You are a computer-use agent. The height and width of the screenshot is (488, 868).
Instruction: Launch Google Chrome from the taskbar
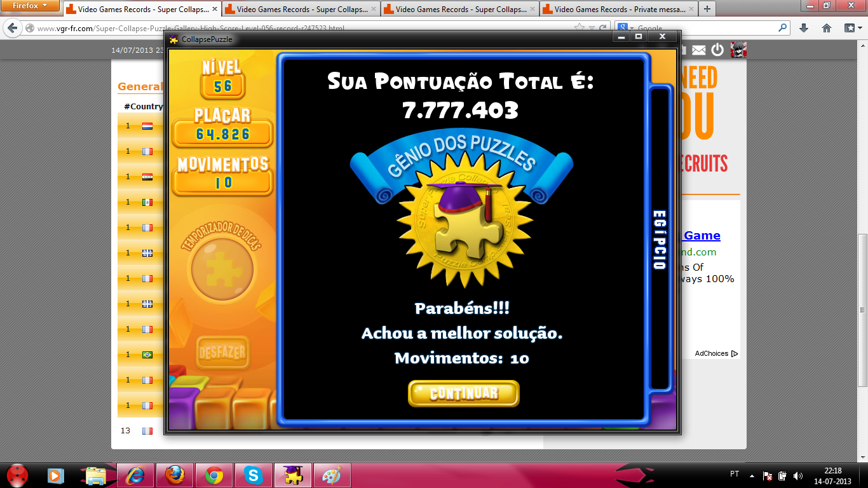[214, 475]
